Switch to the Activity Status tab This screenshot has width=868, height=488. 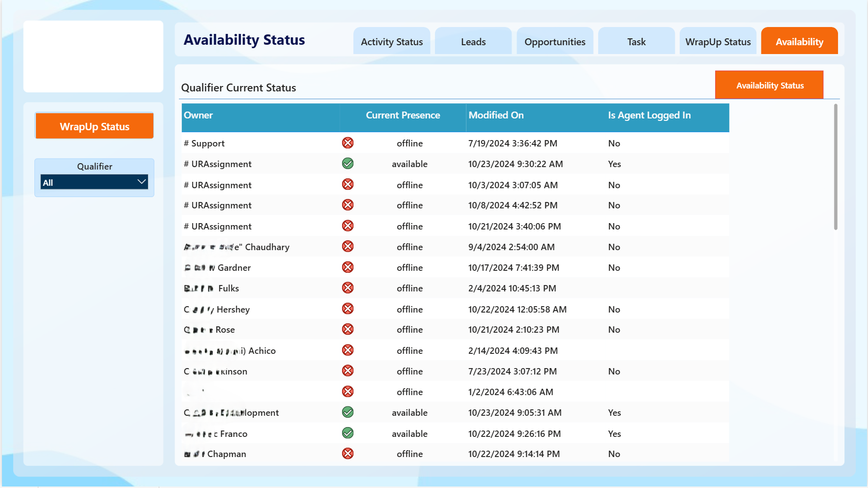point(392,41)
